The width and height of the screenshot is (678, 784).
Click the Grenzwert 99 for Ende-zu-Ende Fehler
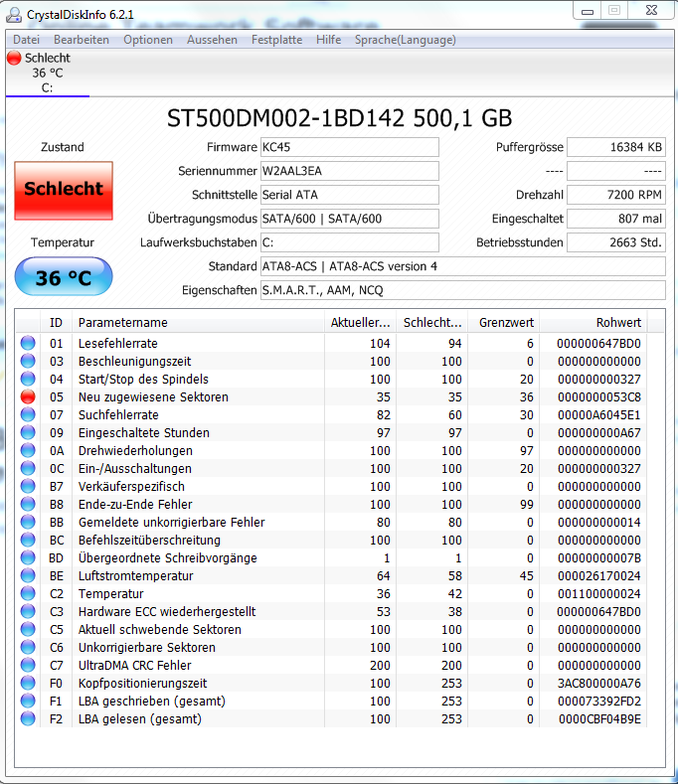point(526,505)
